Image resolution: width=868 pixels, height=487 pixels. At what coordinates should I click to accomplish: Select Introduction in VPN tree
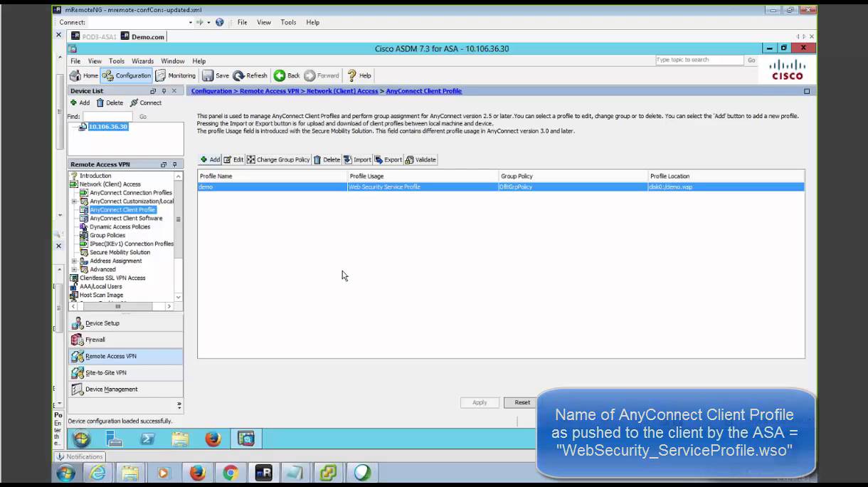[95, 176]
